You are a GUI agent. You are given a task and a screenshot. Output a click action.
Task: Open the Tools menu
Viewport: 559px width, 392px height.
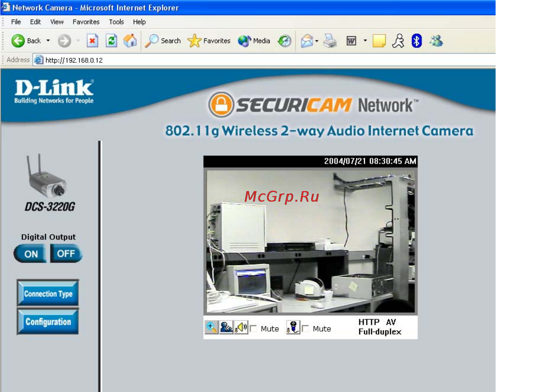(116, 22)
